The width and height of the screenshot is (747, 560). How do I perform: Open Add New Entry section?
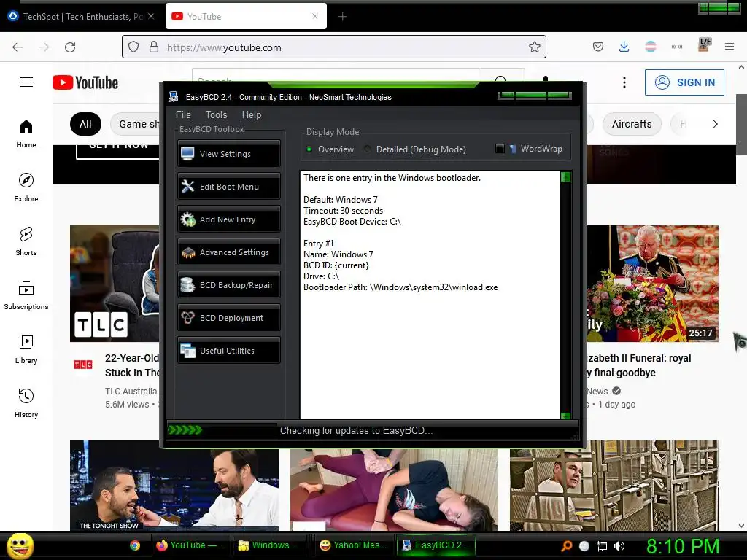pos(228,219)
